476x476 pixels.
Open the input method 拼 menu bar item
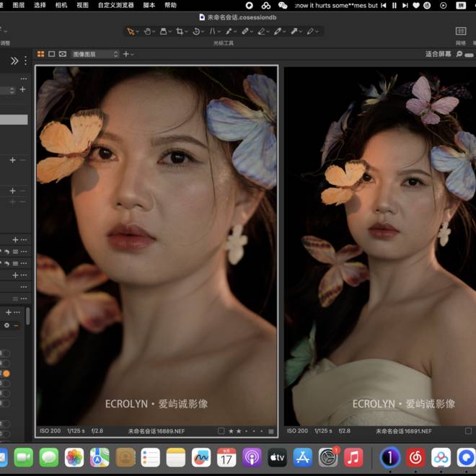pos(461,5)
